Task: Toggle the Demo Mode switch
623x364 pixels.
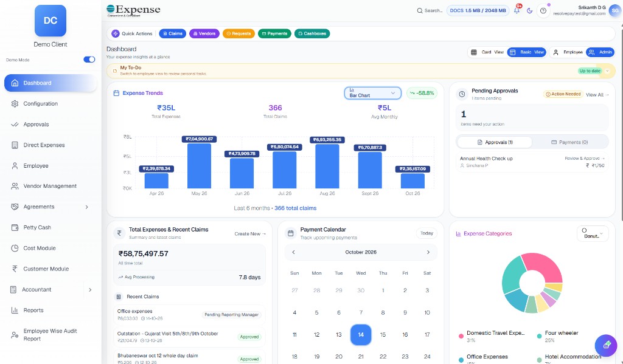Action: coord(89,60)
